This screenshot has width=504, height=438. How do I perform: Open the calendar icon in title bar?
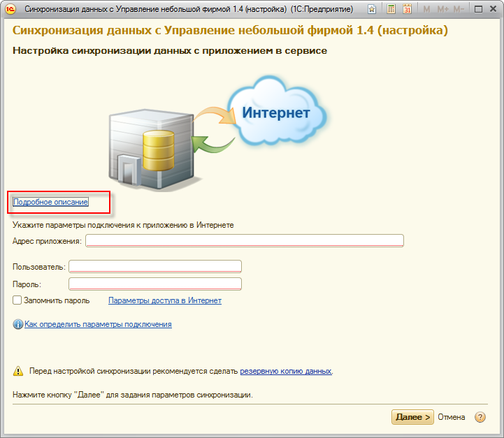tap(408, 9)
